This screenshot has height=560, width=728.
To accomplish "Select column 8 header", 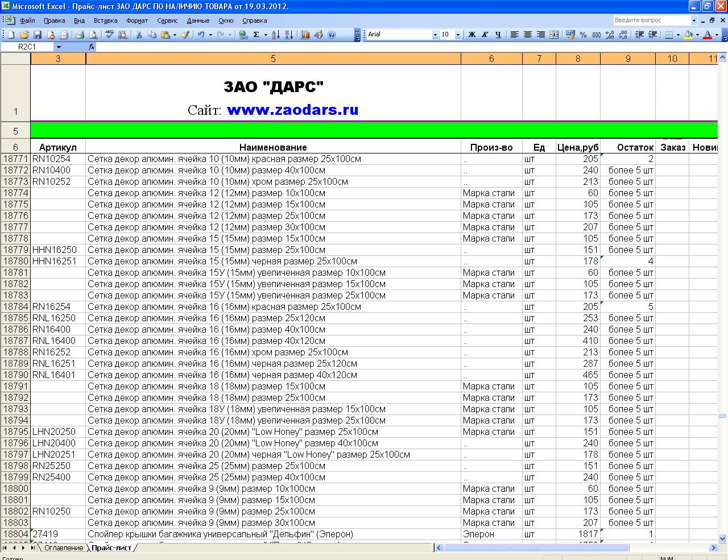I will pyautogui.click(x=578, y=59).
